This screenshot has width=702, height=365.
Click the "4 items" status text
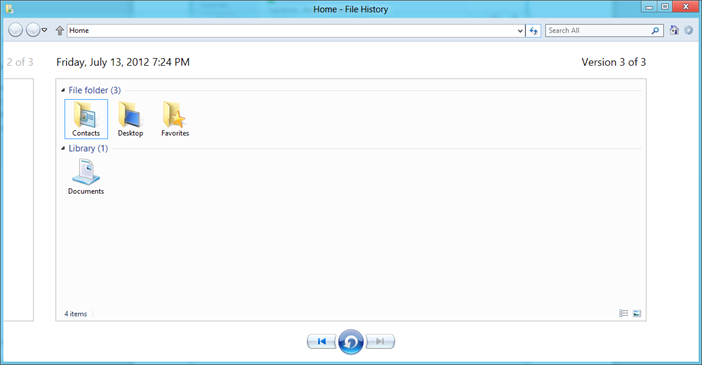[x=75, y=314]
